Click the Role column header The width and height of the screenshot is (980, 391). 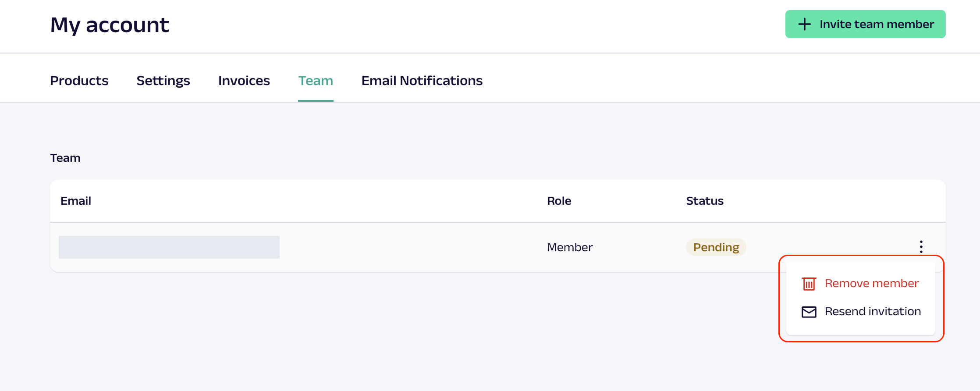tap(559, 201)
